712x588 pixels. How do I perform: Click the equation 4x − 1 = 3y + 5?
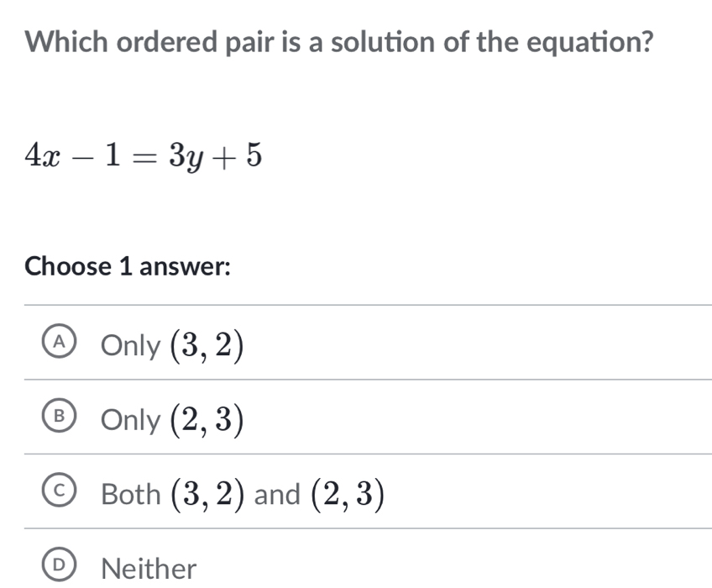pyautogui.click(x=144, y=155)
